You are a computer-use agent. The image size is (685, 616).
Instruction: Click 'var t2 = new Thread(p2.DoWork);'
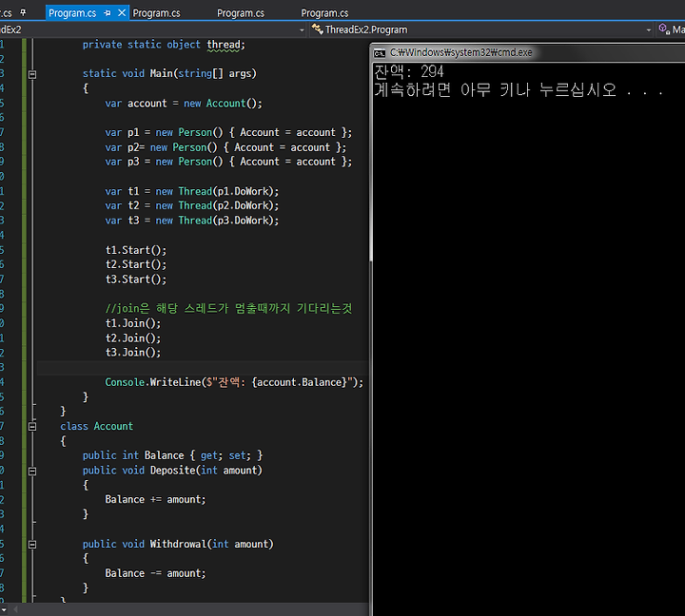(192, 205)
